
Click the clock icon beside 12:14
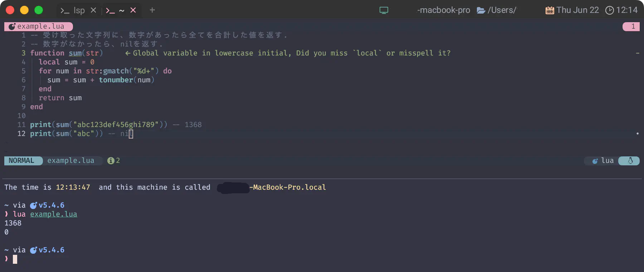[x=609, y=10]
